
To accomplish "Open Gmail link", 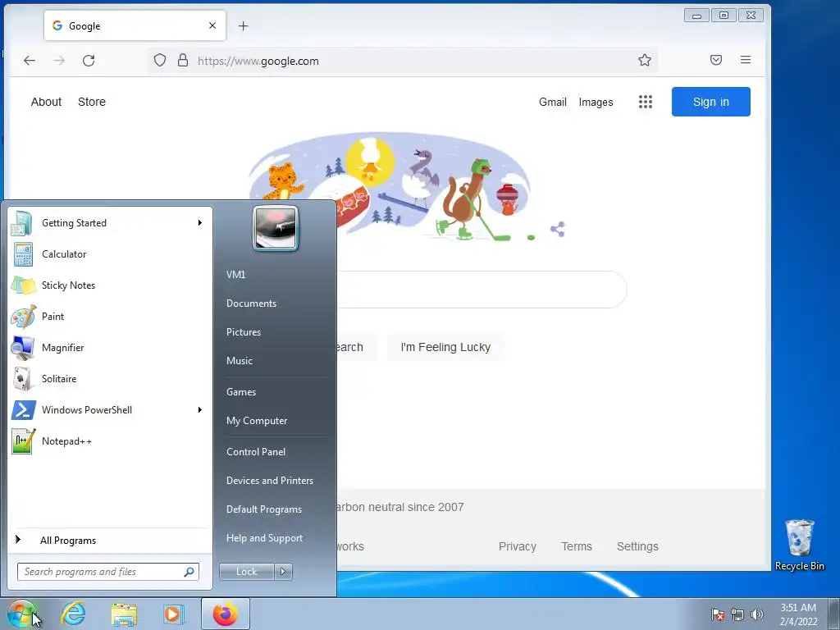I will pyautogui.click(x=552, y=102).
